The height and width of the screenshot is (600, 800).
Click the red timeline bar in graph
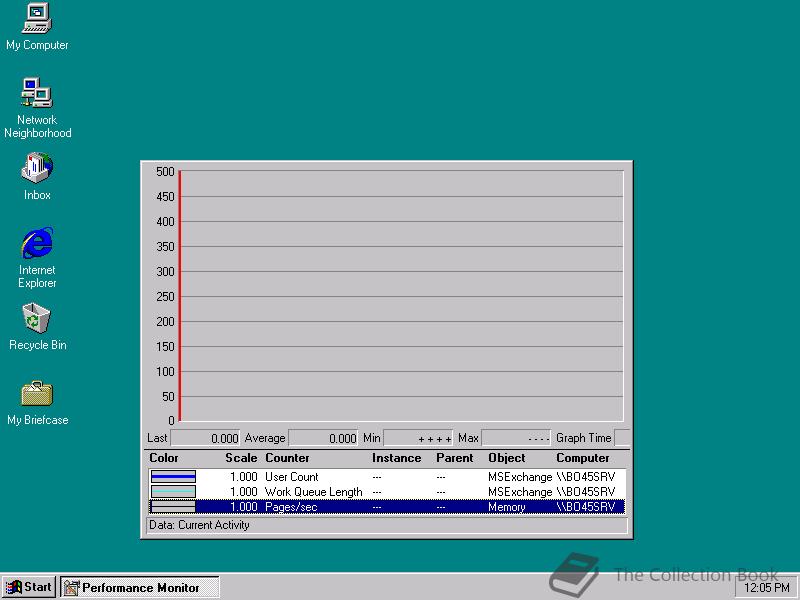point(180,296)
